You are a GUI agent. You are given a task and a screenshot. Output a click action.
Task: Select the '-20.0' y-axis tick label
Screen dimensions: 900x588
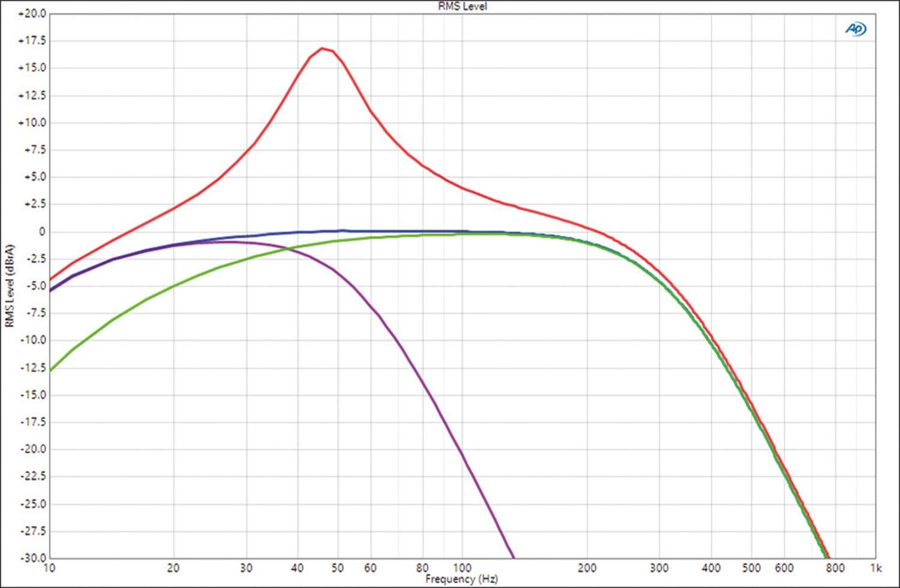[33, 449]
